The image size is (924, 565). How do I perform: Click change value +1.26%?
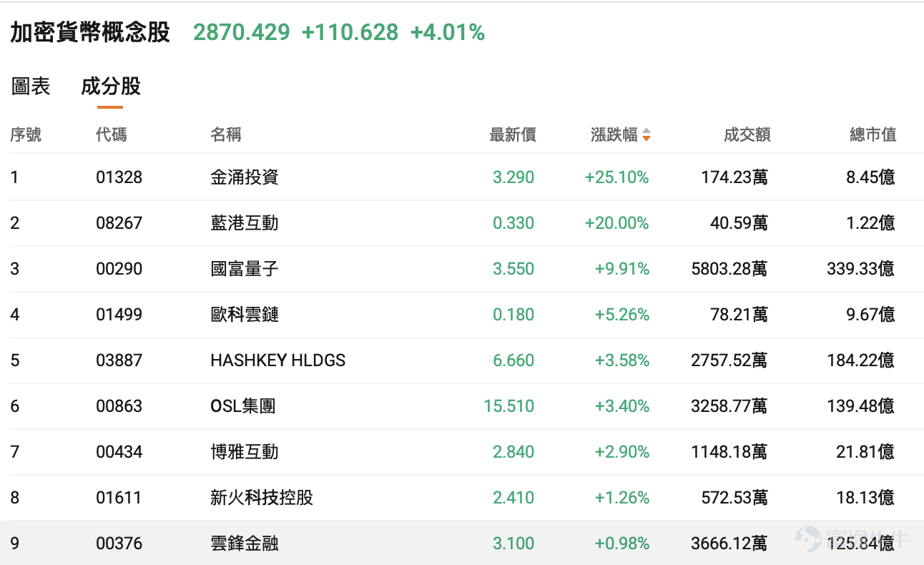pos(622,498)
